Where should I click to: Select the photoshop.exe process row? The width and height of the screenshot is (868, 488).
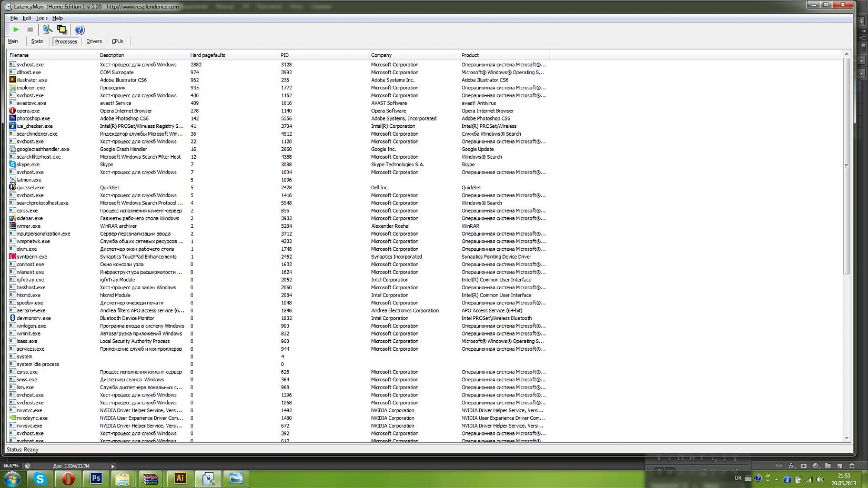(x=279, y=118)
